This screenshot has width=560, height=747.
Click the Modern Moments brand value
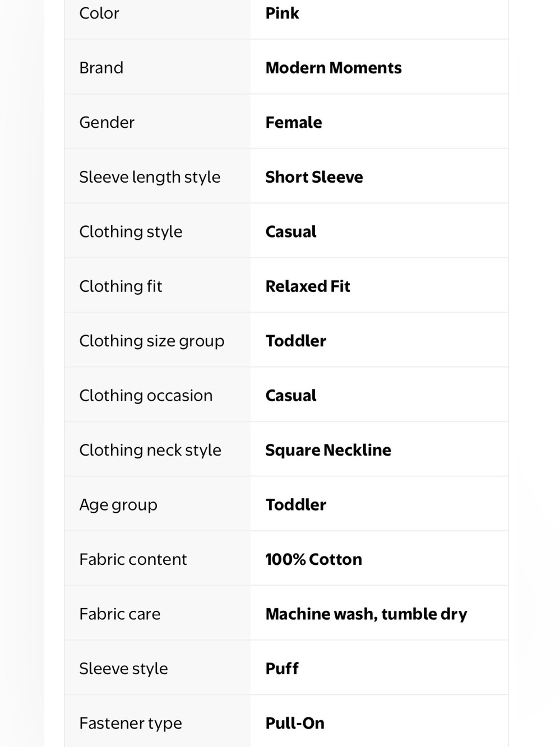tap(334, 68)
